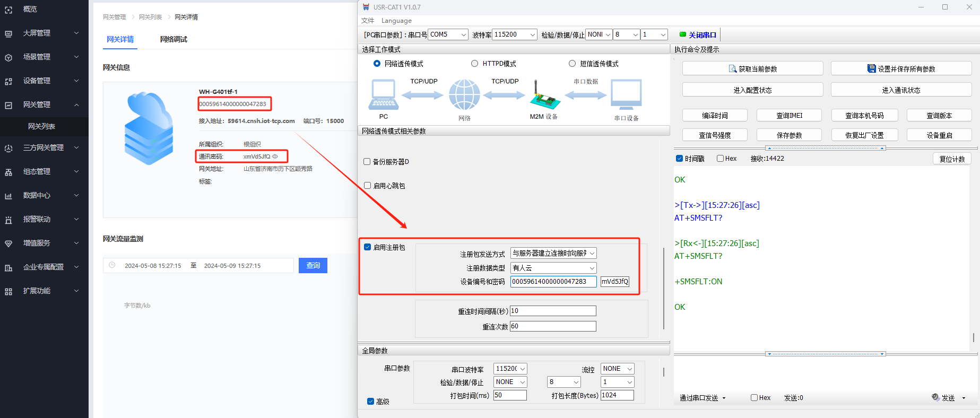This screenshot has width=980, height=418.
Task: Click the 网关管理 sidebar icon
Action: [8, 105]
